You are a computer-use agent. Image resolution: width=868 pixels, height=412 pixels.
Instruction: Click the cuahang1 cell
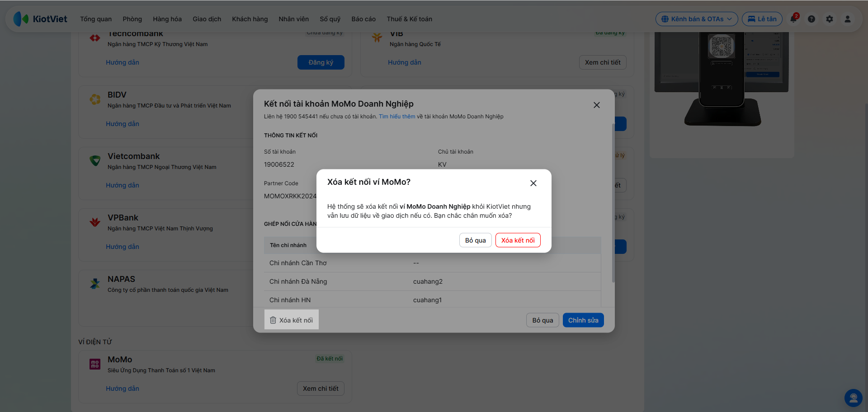[427, 300]
